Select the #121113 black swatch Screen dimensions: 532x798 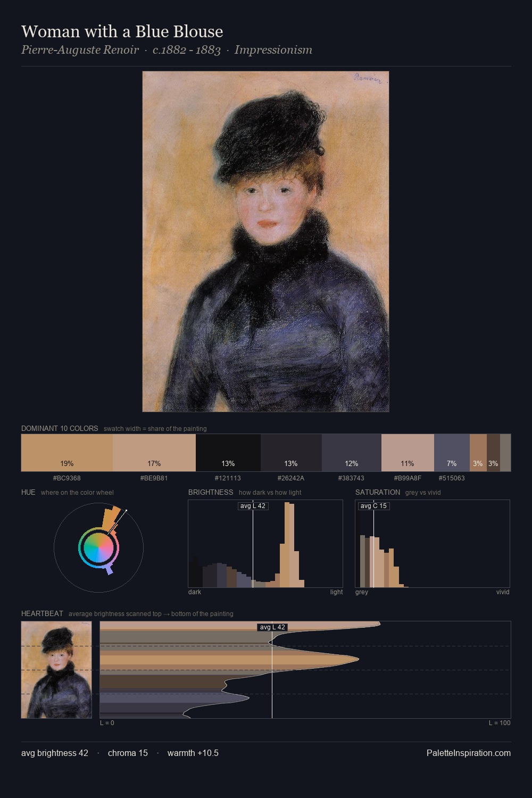pos(228,453)
